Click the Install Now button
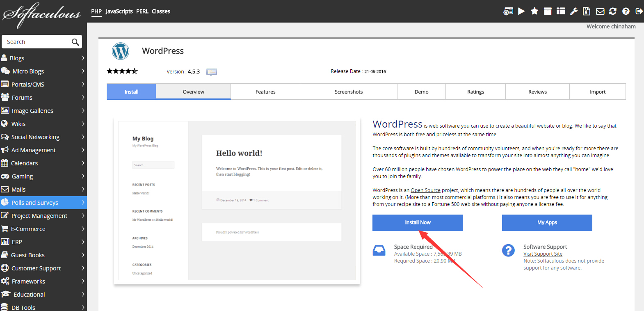The height and width of the screenshot is (311, 644). [418, 222]
